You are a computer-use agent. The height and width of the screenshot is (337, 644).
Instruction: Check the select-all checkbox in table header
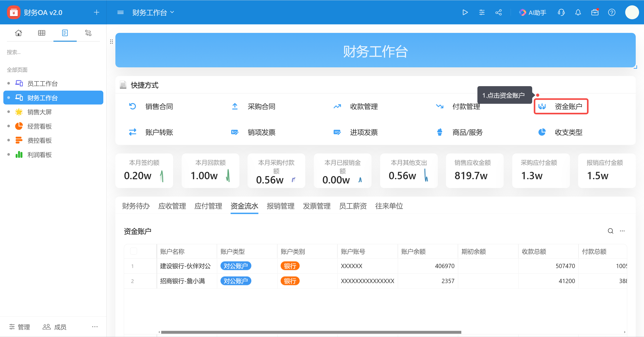coord(133,251)
